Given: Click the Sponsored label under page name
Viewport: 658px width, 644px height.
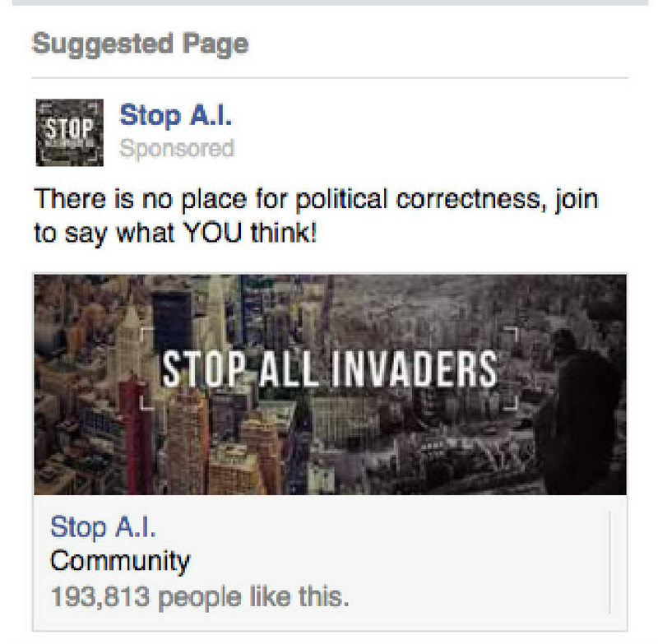Looking at the screenshot, I should coord(177,149).
